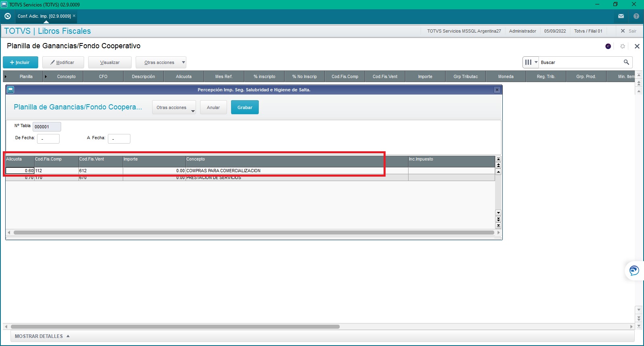Open the help question-mark icon

coord(636,16)
